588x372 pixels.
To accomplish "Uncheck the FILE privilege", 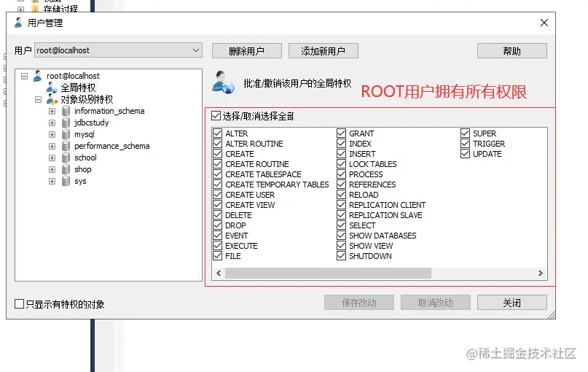I will pyautogui.click(x=218, y=256).
